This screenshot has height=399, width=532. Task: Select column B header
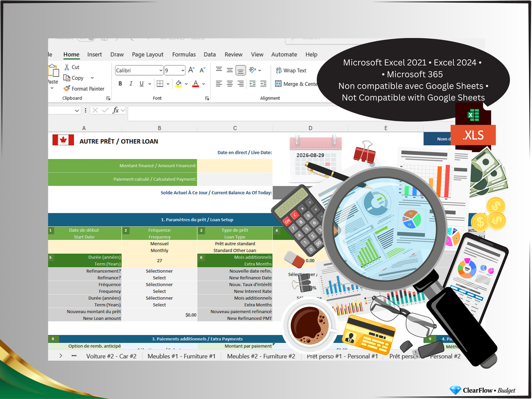pos(160,128)
